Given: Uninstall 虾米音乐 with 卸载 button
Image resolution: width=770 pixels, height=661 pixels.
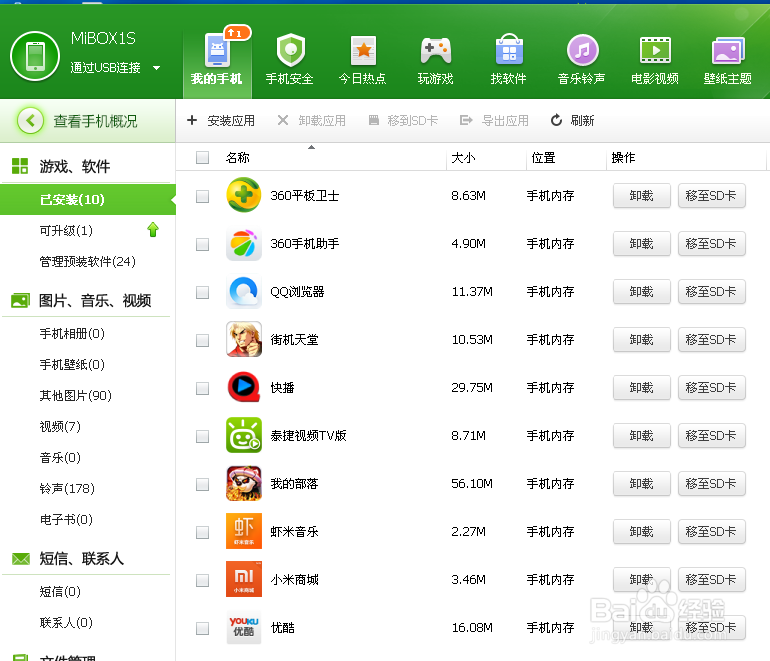Looking at the screenshot, I should 641,531.
